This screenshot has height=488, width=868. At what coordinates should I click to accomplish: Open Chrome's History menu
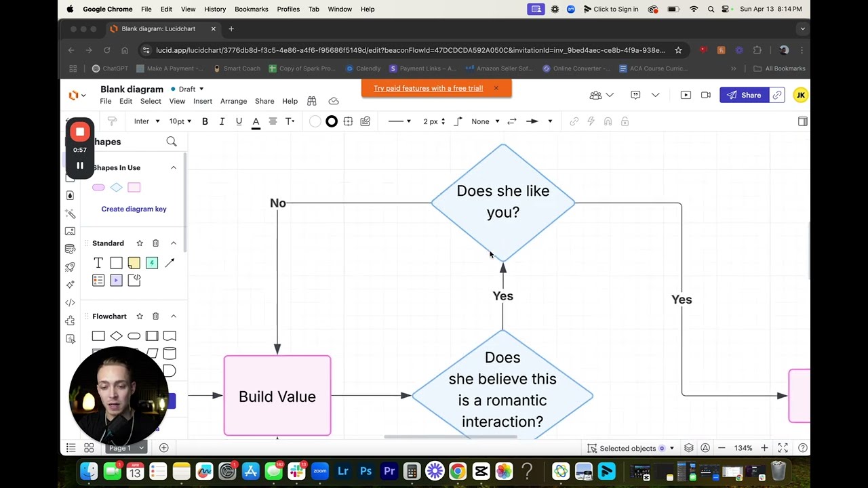[x=215, y=9]
